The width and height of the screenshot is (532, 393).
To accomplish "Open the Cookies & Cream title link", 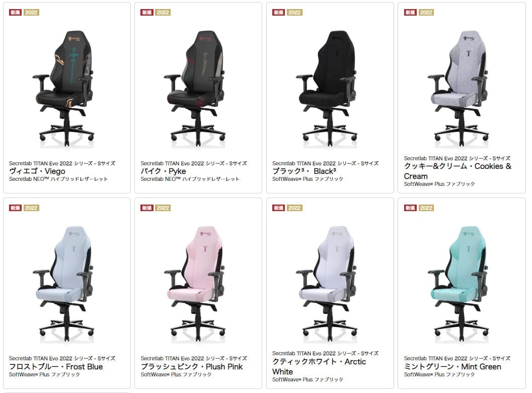I will coord(458,171).
